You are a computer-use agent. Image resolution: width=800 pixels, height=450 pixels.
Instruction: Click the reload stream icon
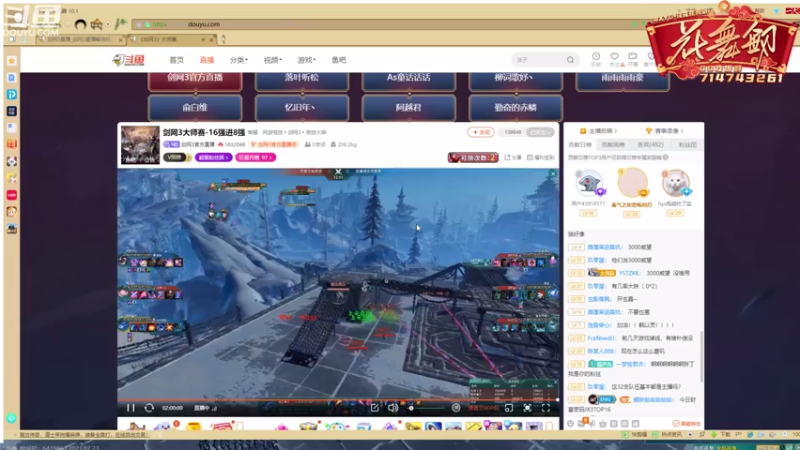coord(149,408)
